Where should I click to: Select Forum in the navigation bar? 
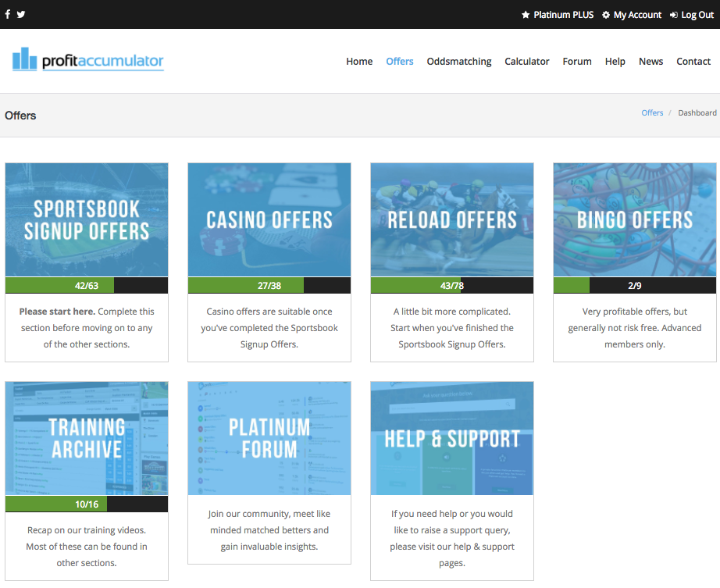tap(577, 62)
